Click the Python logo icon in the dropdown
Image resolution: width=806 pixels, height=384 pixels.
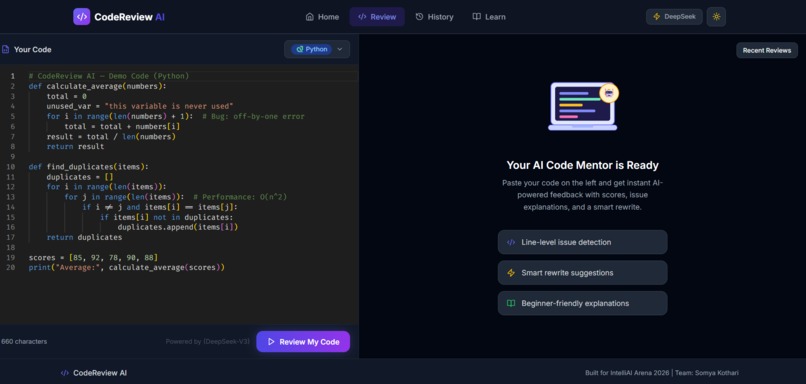300,49
